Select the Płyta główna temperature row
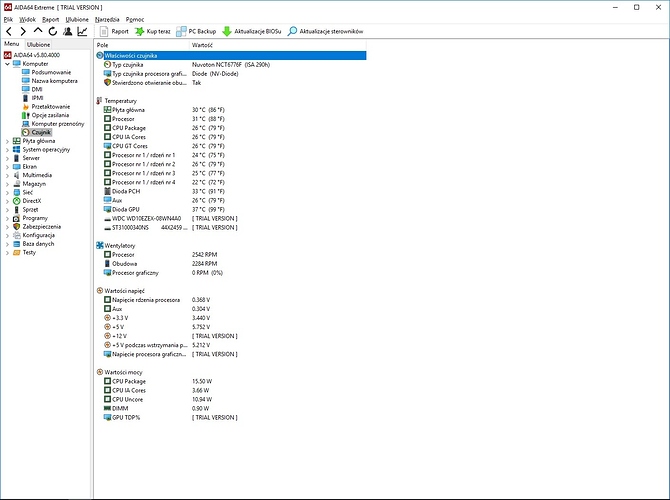 231,110
